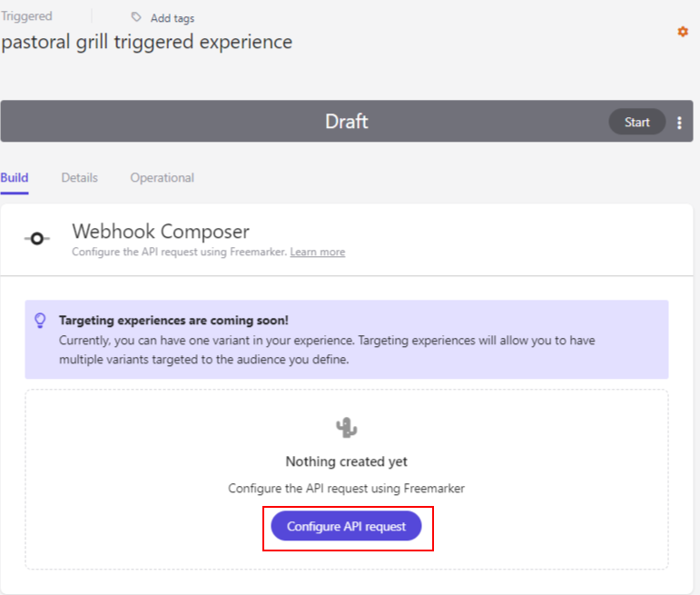This screenshot has width=700, height=595.
Task: Click the Draft status label
Action: [347, 122]
